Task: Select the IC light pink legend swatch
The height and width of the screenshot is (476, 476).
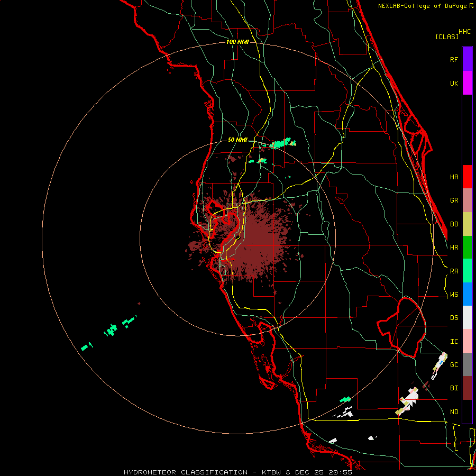Action: (x=467, y=341)
